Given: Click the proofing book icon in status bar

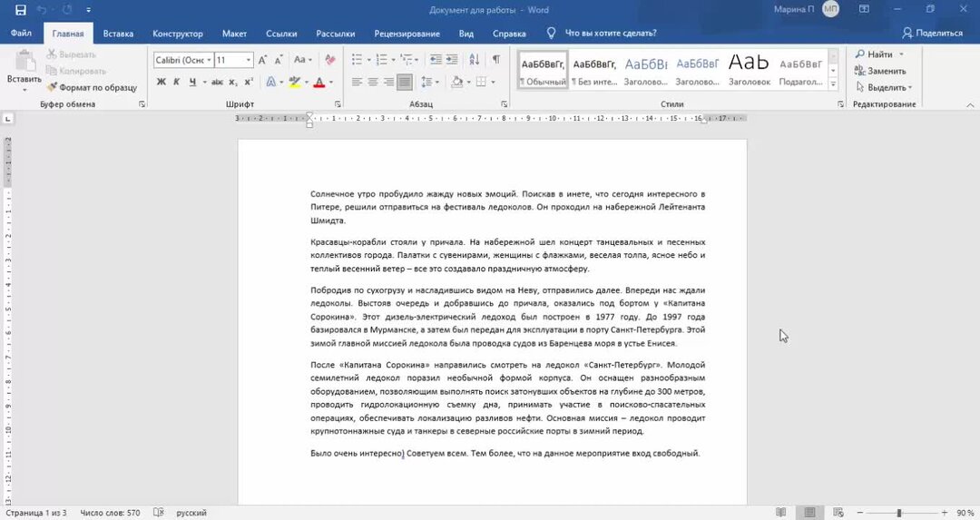Looking at the screenshot, I should coord(159,513).
